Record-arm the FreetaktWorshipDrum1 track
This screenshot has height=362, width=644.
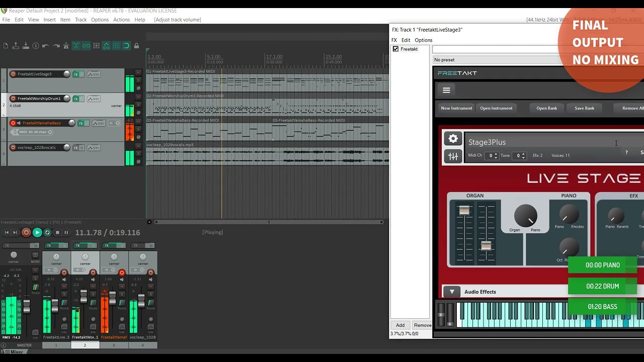13,99
